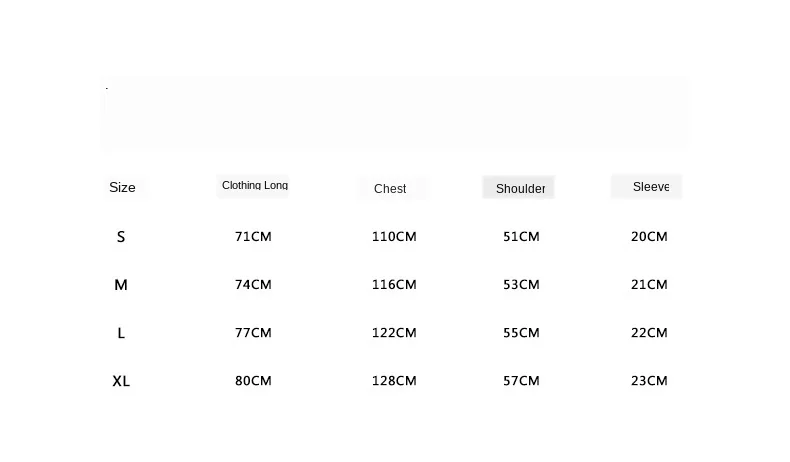Click the 128CM chest value
This screenshot has height=462, width=790.
(394, 380)
